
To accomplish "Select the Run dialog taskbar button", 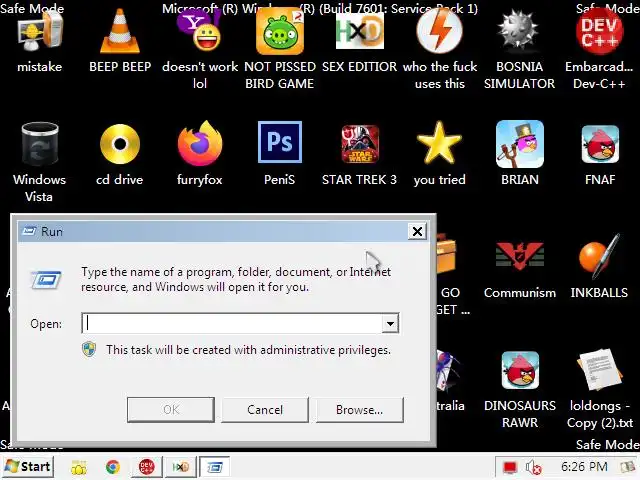I will (x=214, y=467).
